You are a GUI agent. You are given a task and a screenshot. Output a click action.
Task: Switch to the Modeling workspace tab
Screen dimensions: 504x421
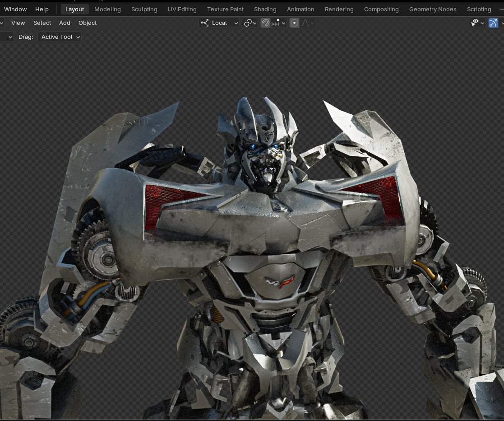point(107,9)
